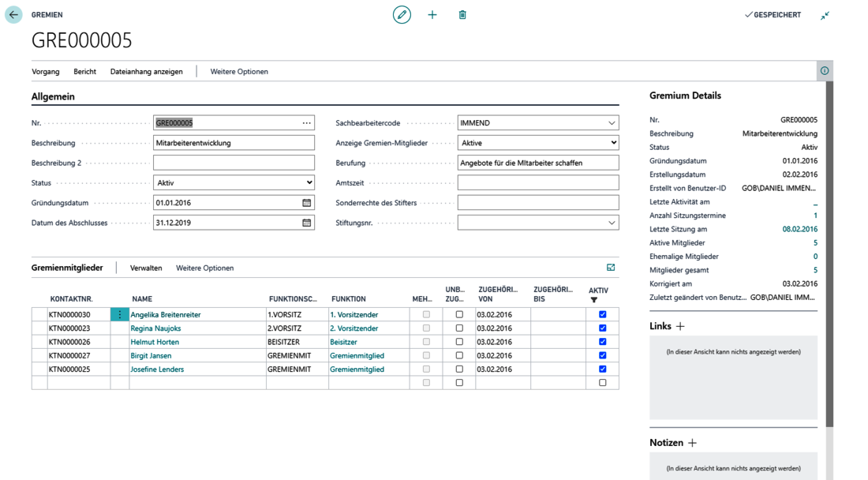This screenshot has width=868, height=480.
Task: Click the back arrow to leave GRE000005
Action: [x=13, y=14]
